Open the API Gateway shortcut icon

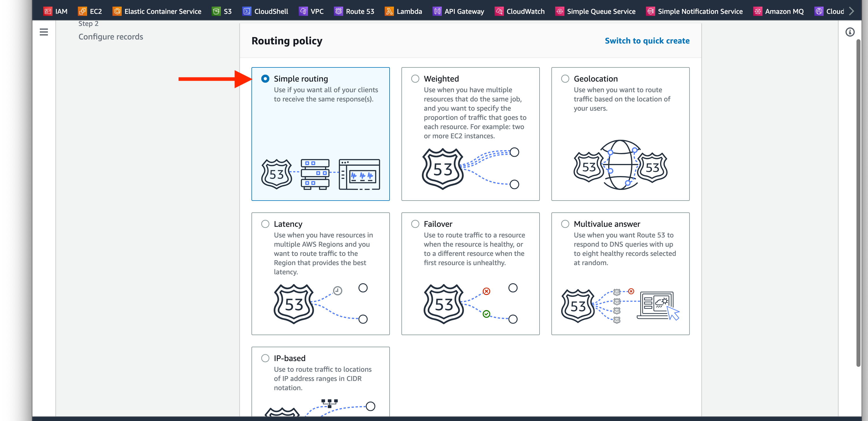(437, 11)
